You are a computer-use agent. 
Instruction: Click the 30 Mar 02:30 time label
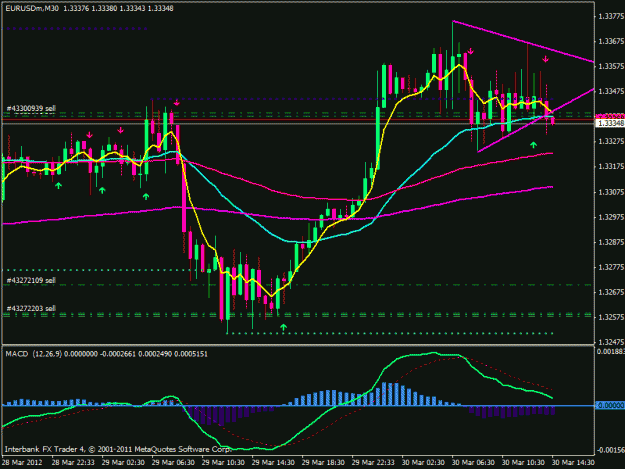point(423,463)
